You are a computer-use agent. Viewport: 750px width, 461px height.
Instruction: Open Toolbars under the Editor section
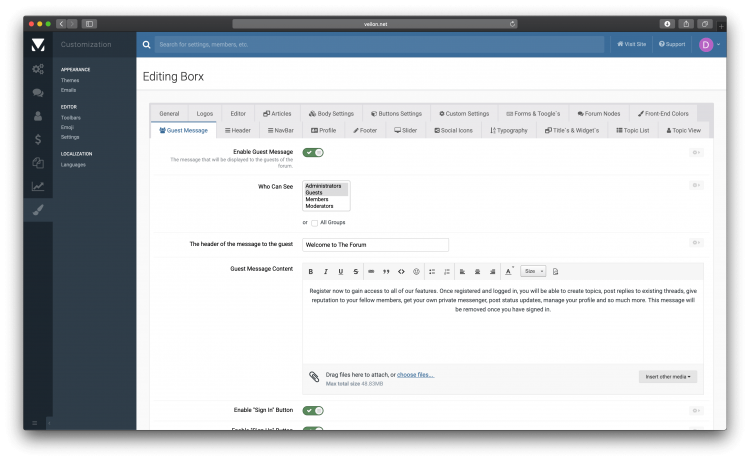(x=70, y=118)
